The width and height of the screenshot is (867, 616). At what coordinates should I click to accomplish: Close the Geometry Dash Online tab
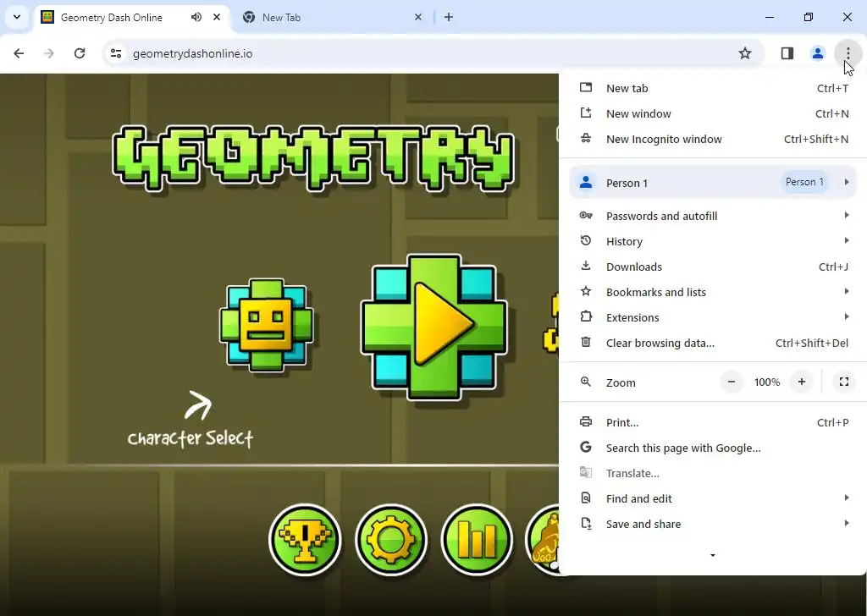217,17
